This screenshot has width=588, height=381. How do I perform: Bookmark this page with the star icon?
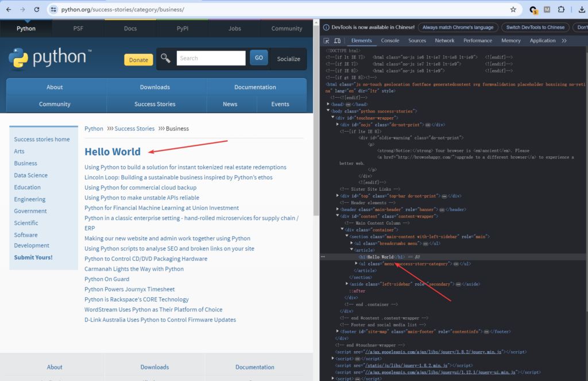(513, 10)
